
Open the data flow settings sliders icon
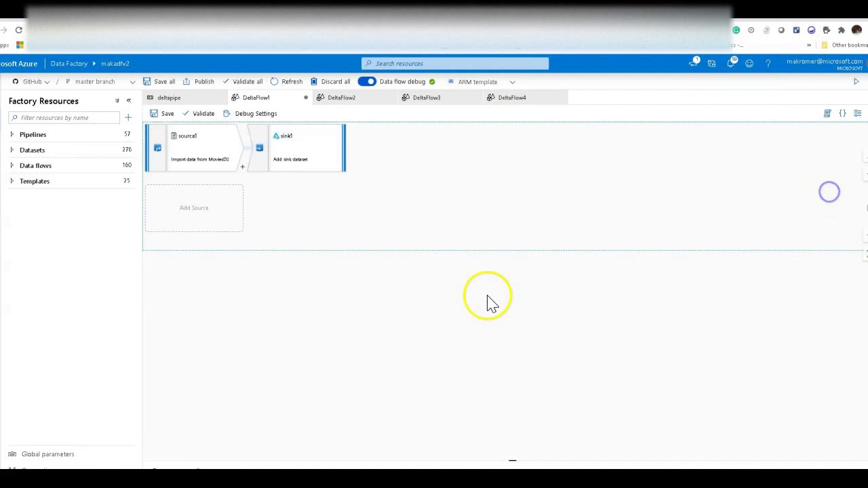click(x=857, y=113)
